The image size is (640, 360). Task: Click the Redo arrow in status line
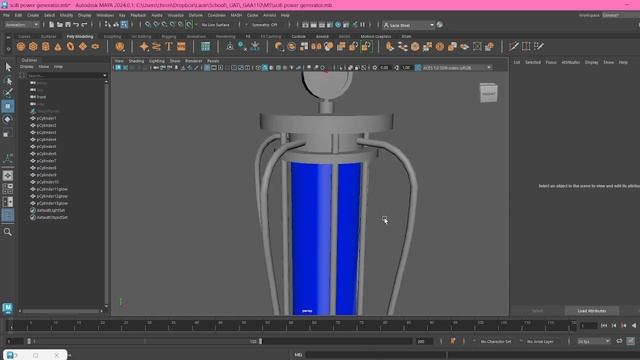pos(84,25)
